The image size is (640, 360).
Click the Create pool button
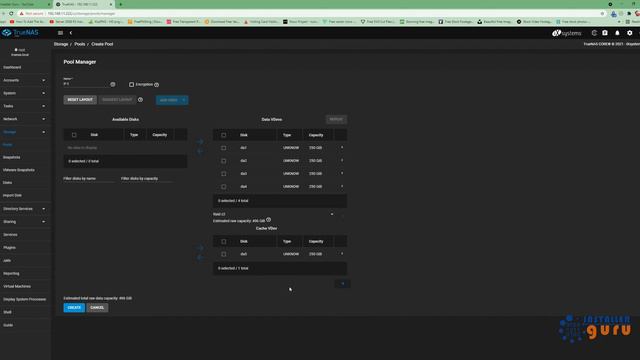pos(74,307)
